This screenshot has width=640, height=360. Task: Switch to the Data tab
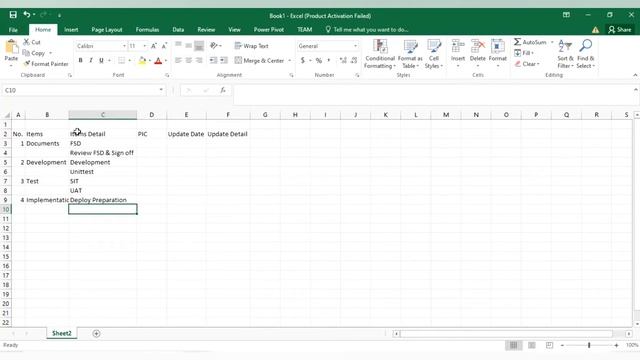click(x=178, y=30)
